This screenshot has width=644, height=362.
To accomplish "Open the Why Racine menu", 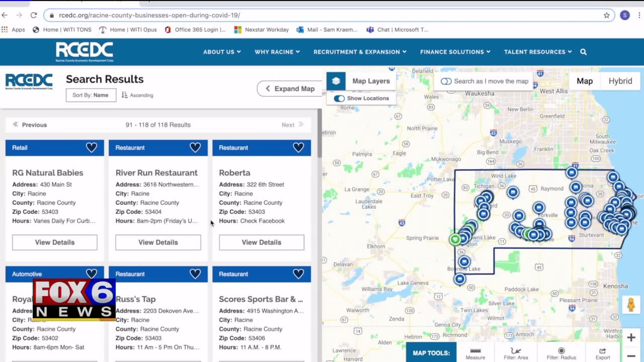I will coord(277,52).
